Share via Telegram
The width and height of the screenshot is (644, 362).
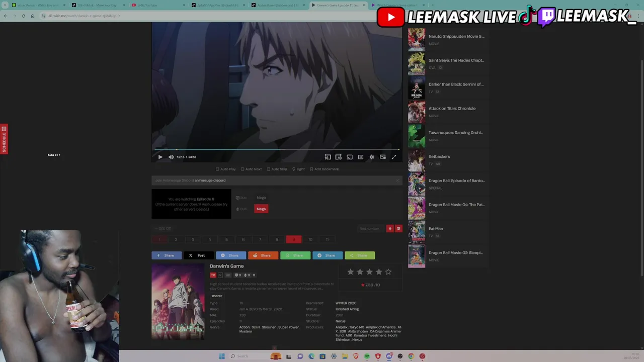328,255
